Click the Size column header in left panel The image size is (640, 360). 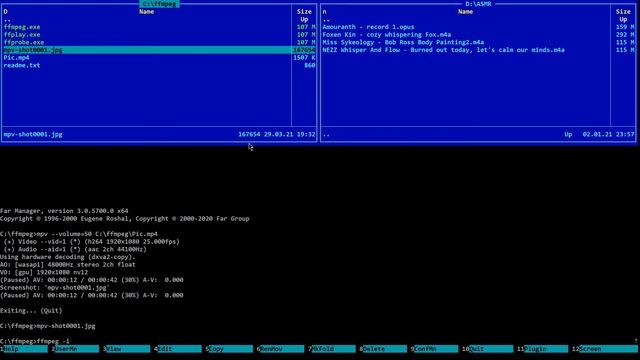point(304,11)
